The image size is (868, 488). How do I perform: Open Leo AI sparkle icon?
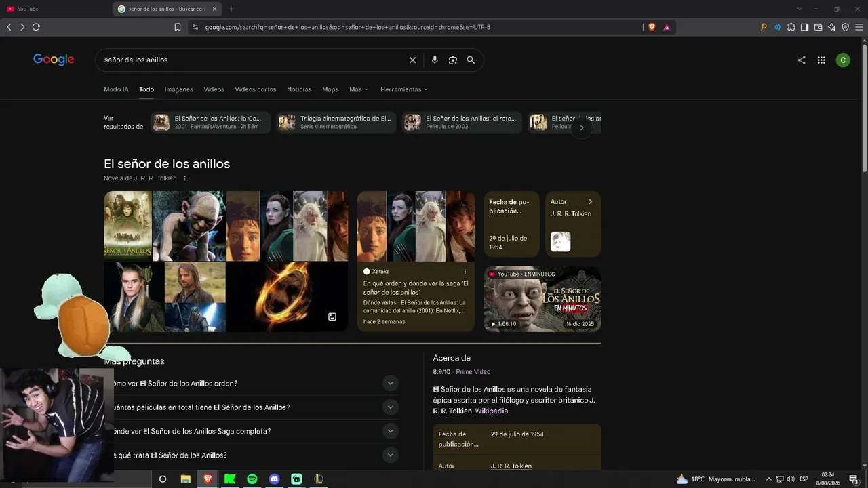(831, 27)
